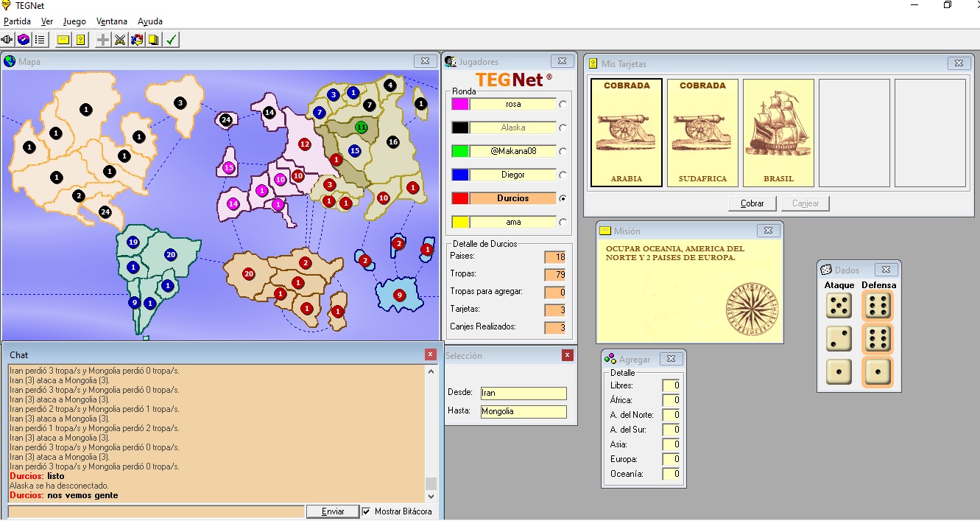The width and height of the screenshot is (980, 521).
Task: Select the BRASIL ship card
Action: (778, 133)
